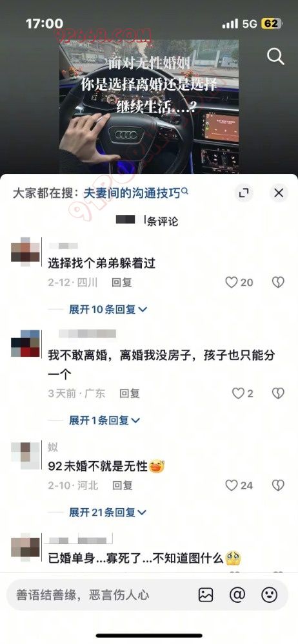Open the emoji picker smiley icon
This screenshot has width=298, height=644.
pos(270,594)
